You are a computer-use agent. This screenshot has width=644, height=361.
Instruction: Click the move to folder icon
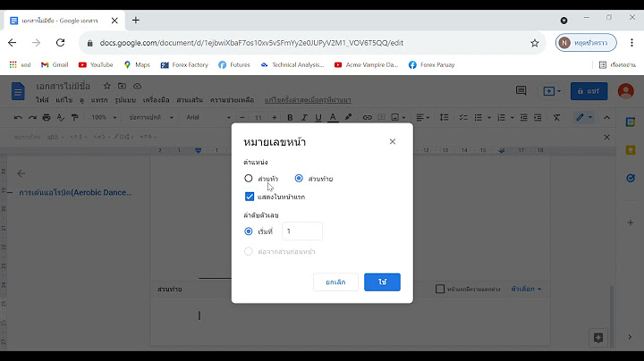click(x=122, y=86)
